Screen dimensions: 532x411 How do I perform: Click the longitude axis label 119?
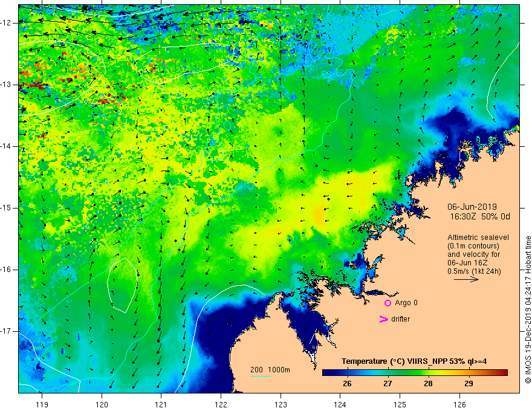coord(42,404)
